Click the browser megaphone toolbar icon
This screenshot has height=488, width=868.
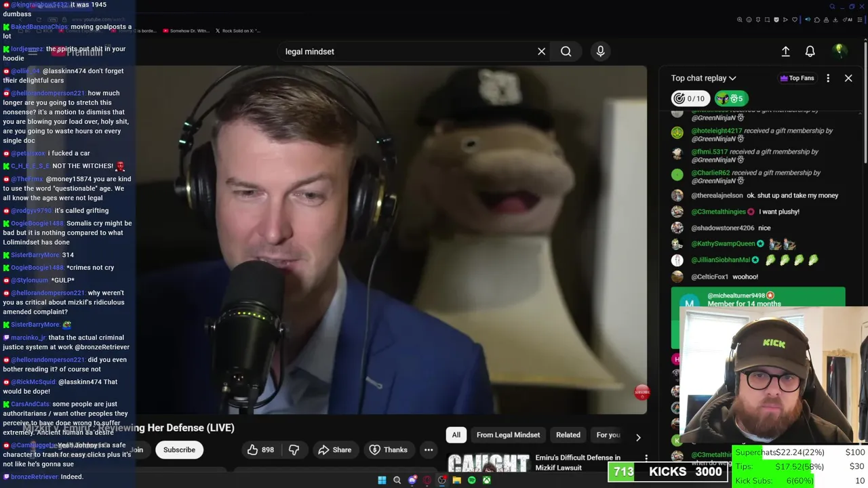click(808, 20)
